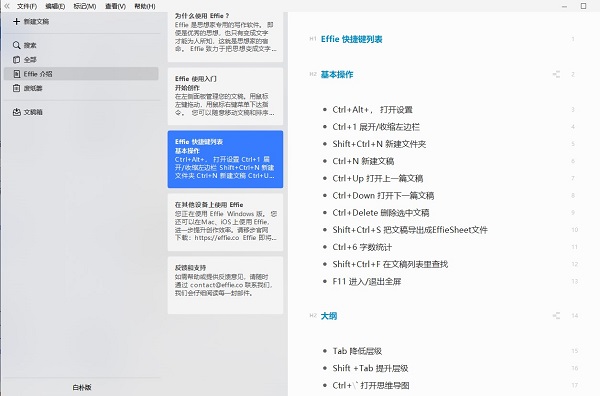Click the plus icon for 新建文稿
The width and height of the screenshot is (600, 396).
click(x=16, y=21)
